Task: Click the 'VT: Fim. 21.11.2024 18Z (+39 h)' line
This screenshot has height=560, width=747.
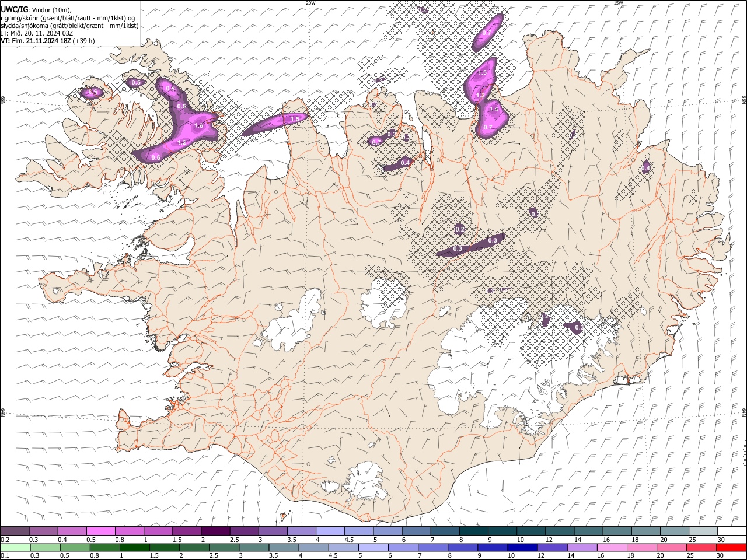Action: coord(48,41)
